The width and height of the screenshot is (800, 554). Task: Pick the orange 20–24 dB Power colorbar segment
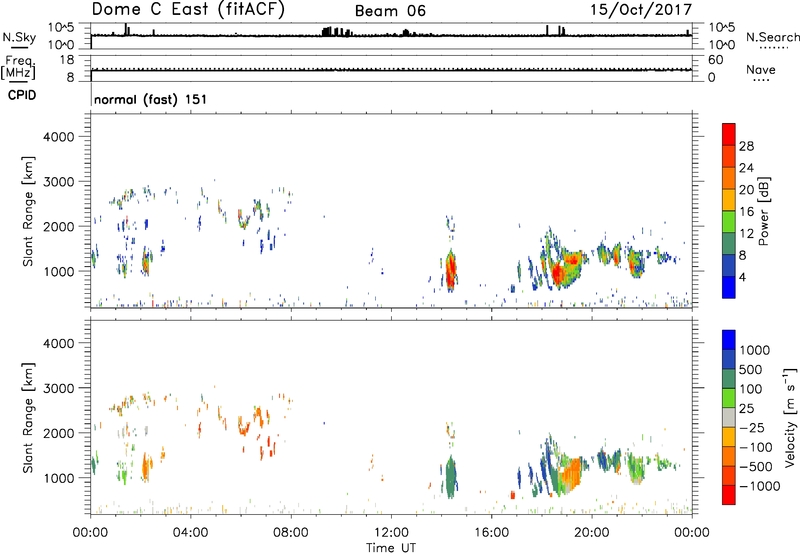tap(729, 178)
